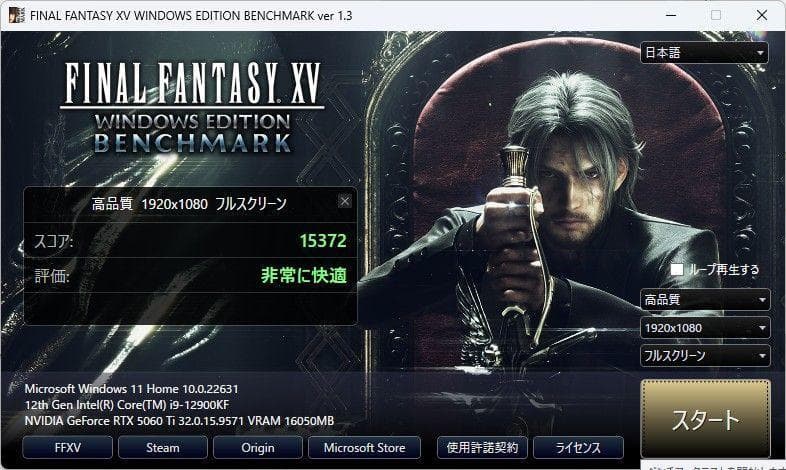View the 使用許諾契約 agreement
786x470 pixels.
pos(482,447)
